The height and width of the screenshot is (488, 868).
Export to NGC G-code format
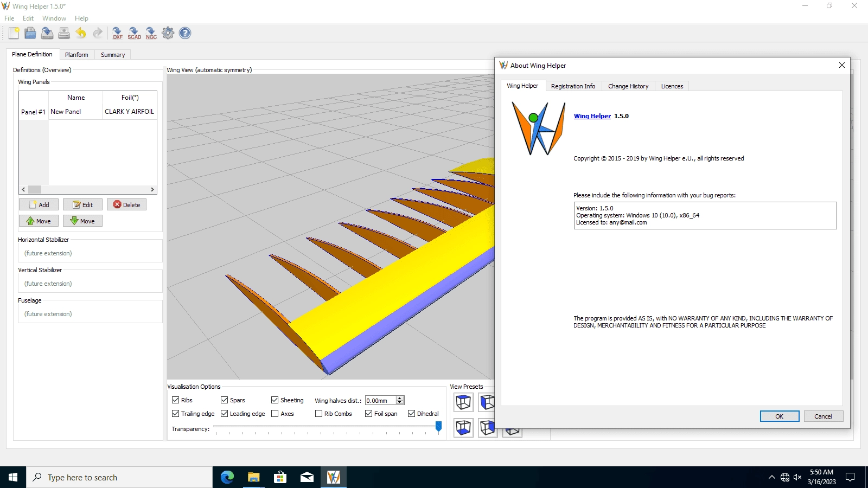coord(151,33)
